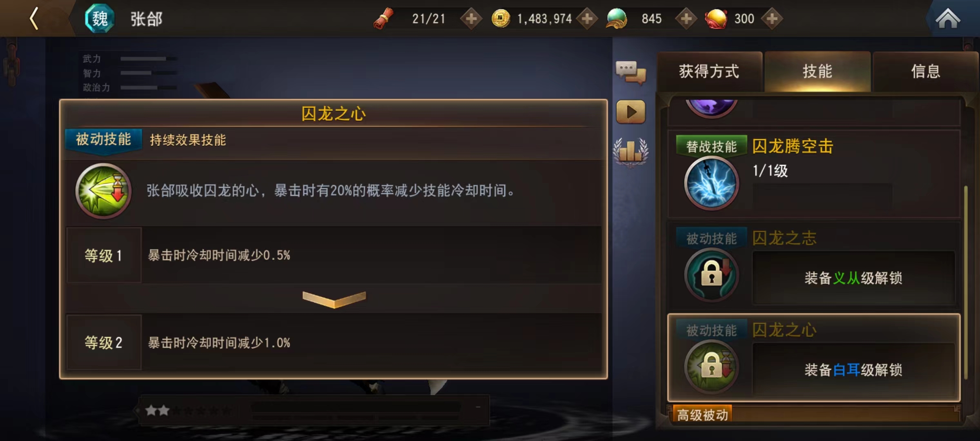Image resolution: width=980 pixels, height=441 pixels.
Task: Click the skill list scrollbar
Action: pos(966,283)
